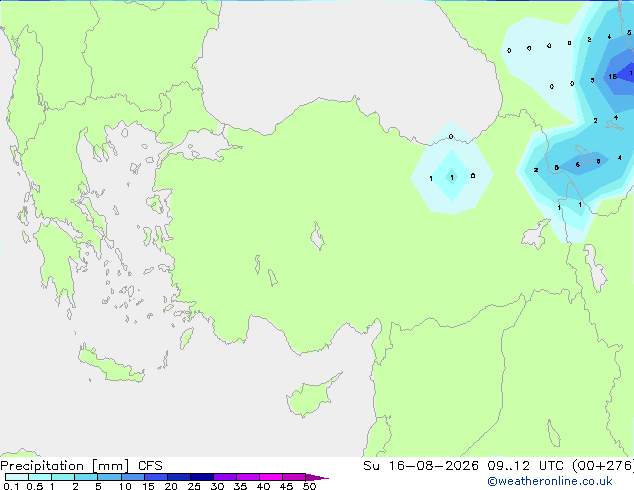
Task: Open the weatheronline.co.uk copyright link
Action: click(549, 481)
